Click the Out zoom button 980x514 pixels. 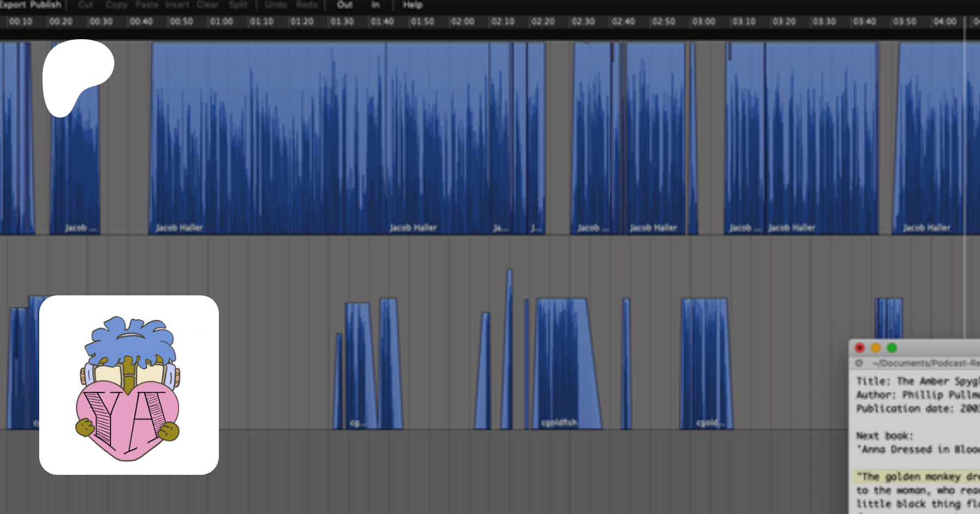click(x=345, y=5)
